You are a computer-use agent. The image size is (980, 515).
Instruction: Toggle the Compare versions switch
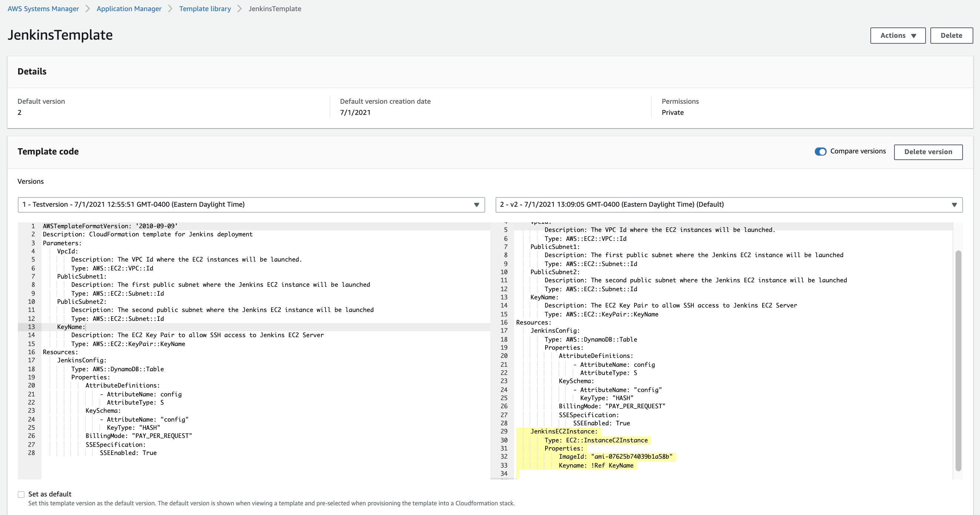(x=820, y=152)
